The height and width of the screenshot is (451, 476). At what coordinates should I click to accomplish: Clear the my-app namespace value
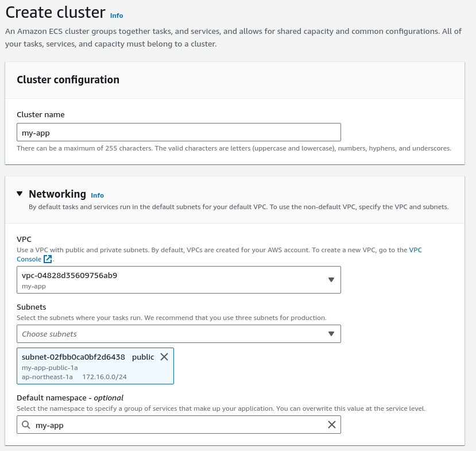pos(332,425)
